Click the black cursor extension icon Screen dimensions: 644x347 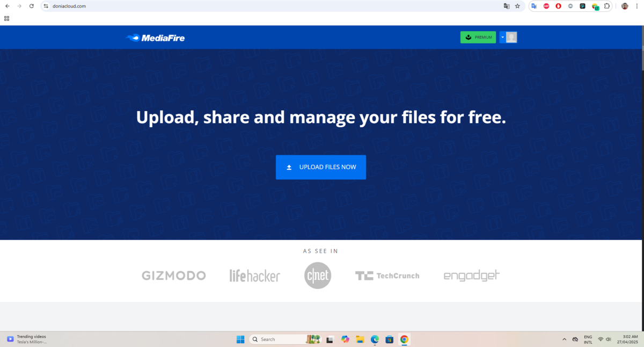[x=583, y=6]
